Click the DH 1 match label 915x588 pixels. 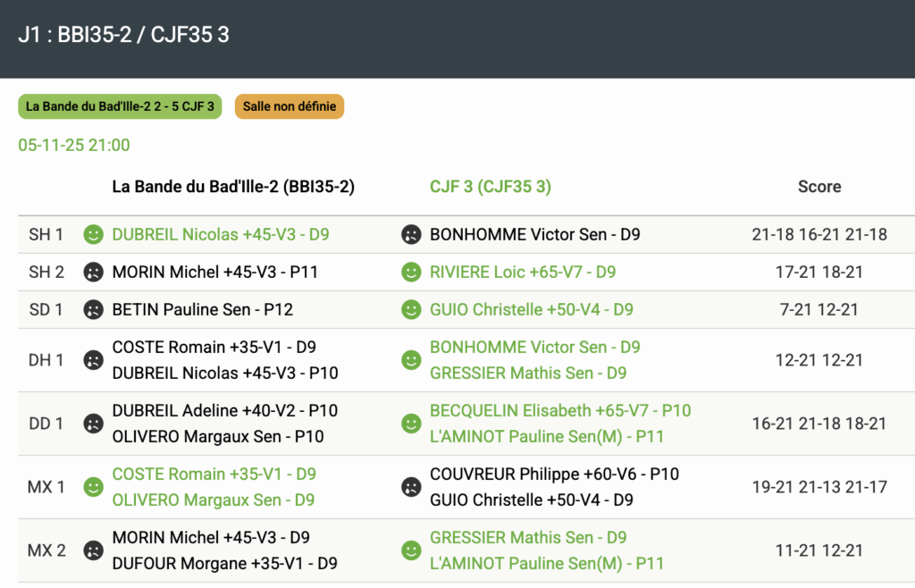coord(46,360)
